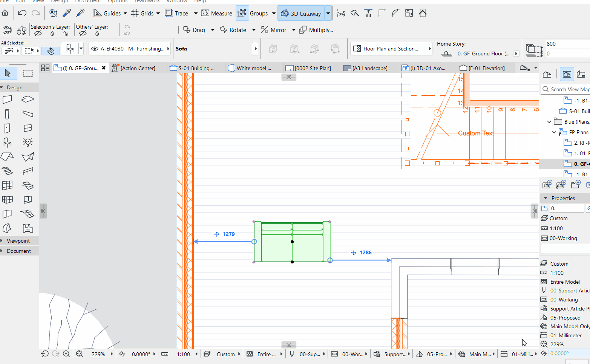Click the Column tool icon
The height and width of the screenshot is (364, 590).
[7, 114]
